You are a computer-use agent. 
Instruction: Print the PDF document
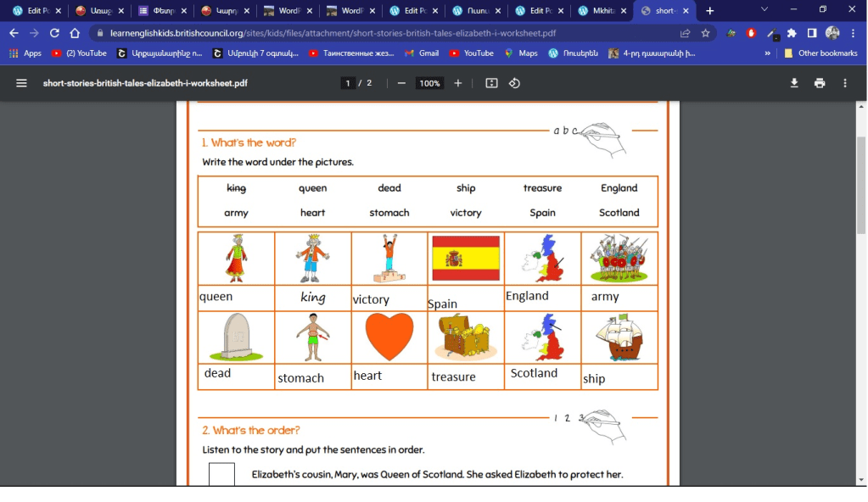(819, 83)
